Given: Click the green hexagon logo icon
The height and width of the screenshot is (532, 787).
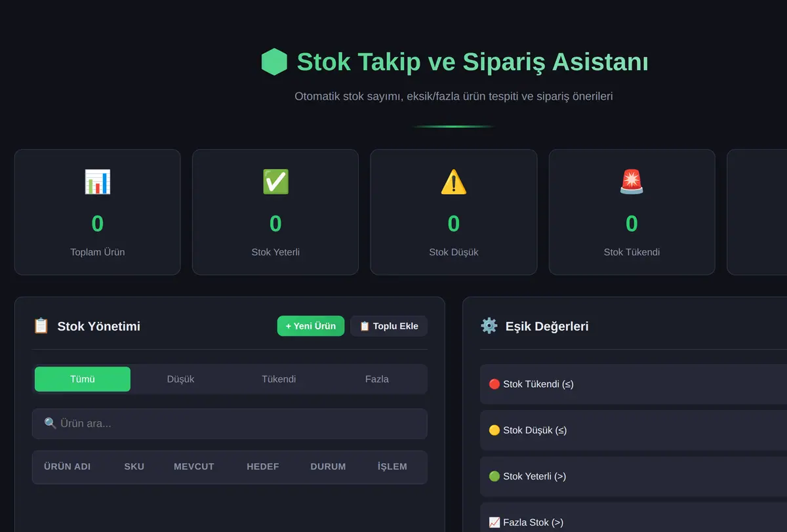Looking at the screenshot, I should tap(274, 62).
